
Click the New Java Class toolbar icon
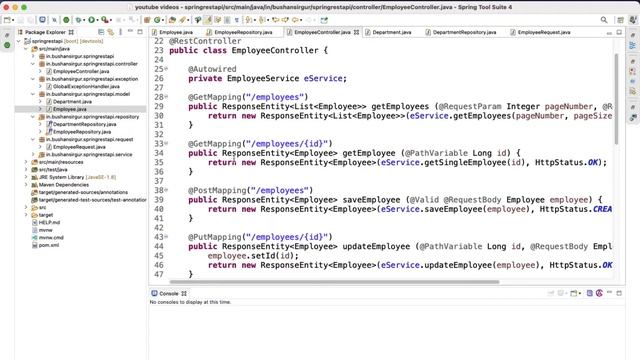pyautogui.click(x=157, y=20)
